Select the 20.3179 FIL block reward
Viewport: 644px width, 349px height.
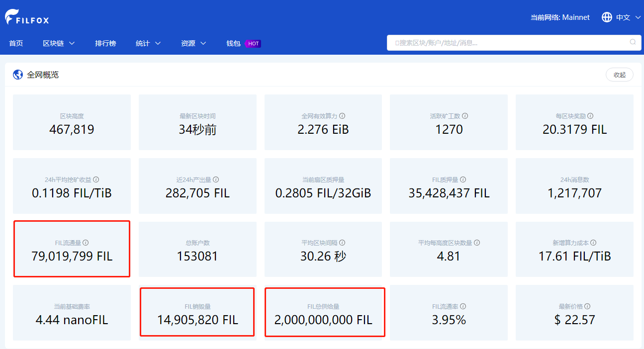575,130
